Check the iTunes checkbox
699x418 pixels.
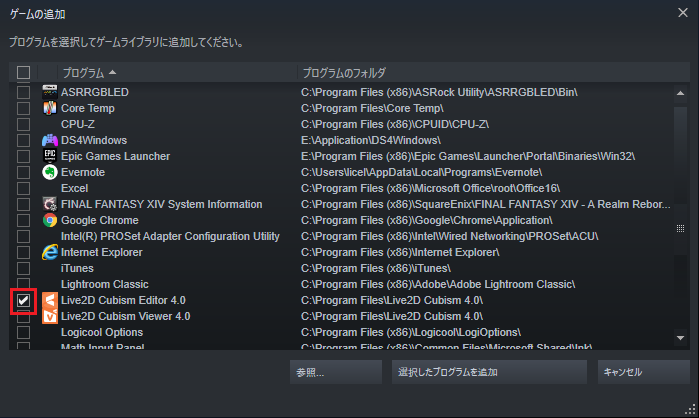23,268
